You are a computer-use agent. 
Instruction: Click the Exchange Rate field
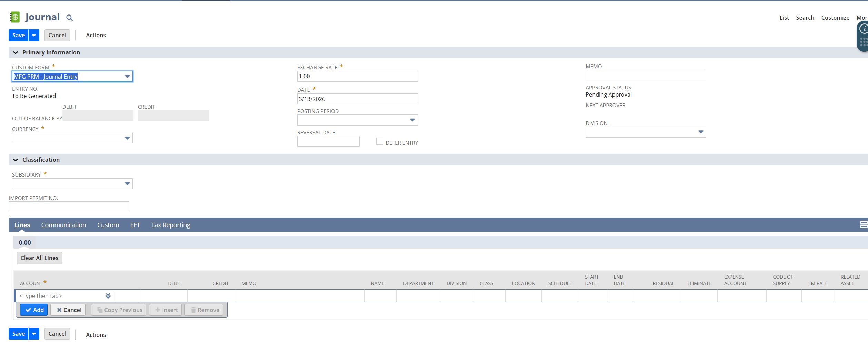coord(357,77)
